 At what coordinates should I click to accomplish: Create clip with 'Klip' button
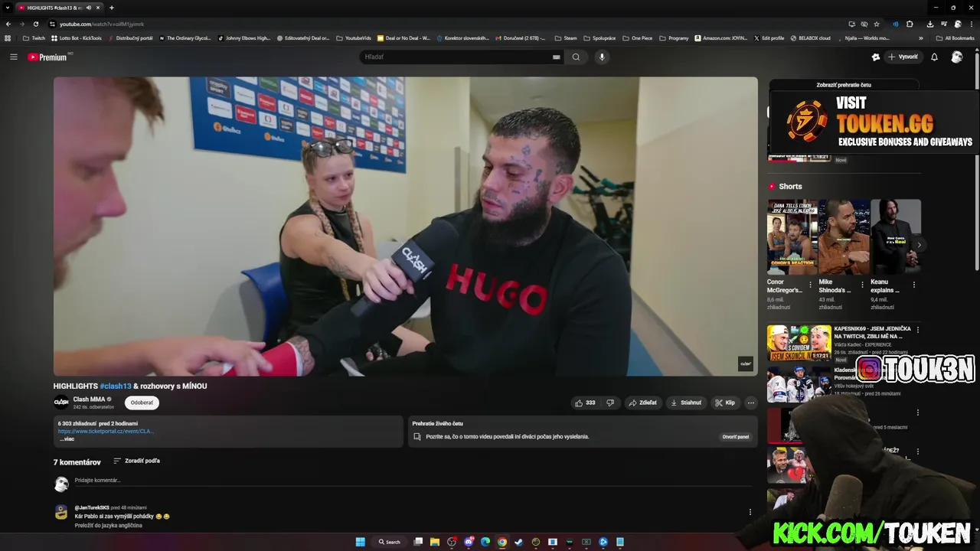coord(725,403)
